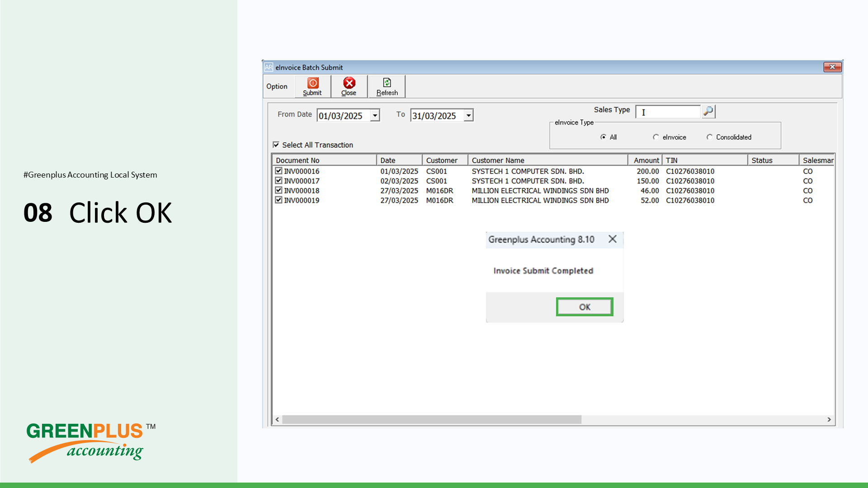Viewport: 868px width, 488px height.
Task: Select the INV000017 document number
Action: pos(302,181)
